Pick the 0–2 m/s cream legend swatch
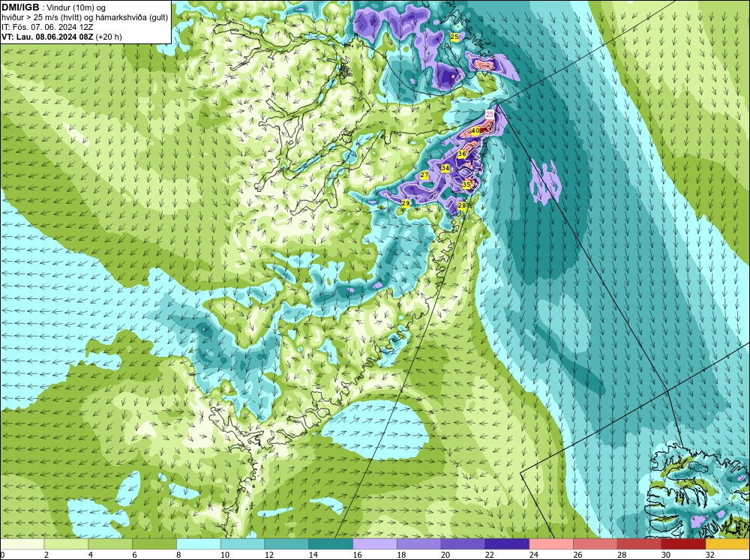 pyautogui.click(x=22, y=544)
